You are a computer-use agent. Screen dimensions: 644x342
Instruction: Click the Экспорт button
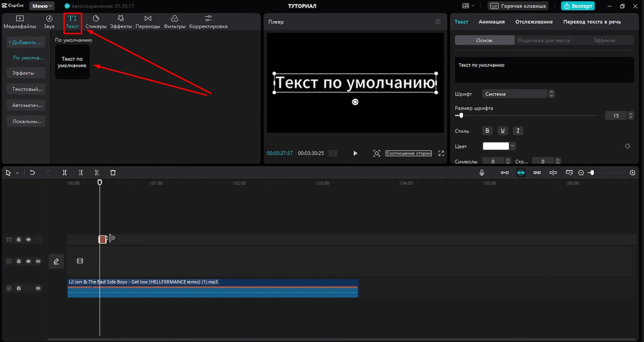pos(578,6)
